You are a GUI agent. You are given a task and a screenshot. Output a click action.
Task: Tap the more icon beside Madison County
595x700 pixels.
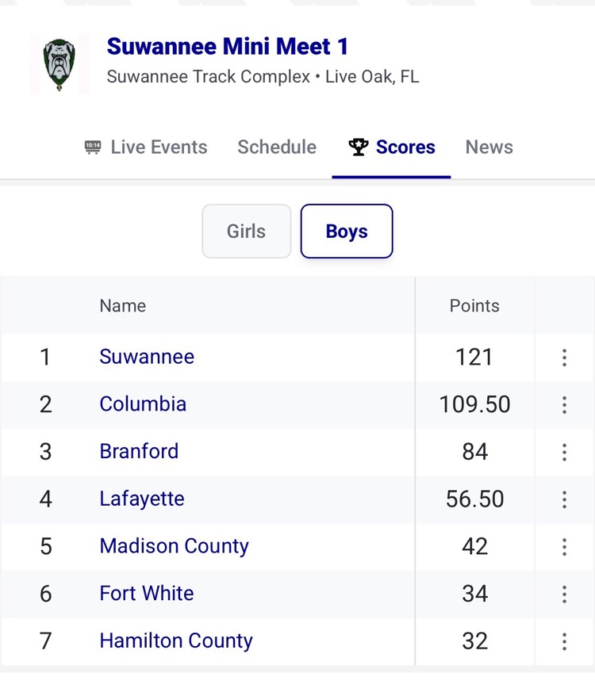coord(564,547)
